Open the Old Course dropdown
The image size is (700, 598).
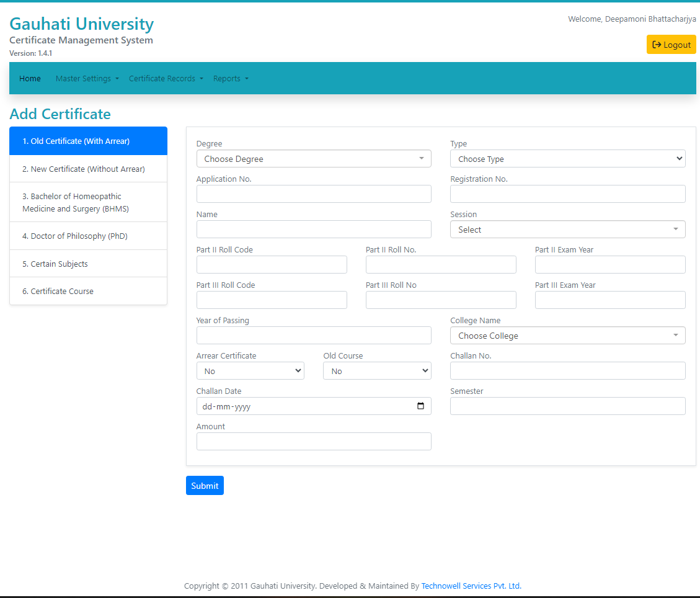377,371
